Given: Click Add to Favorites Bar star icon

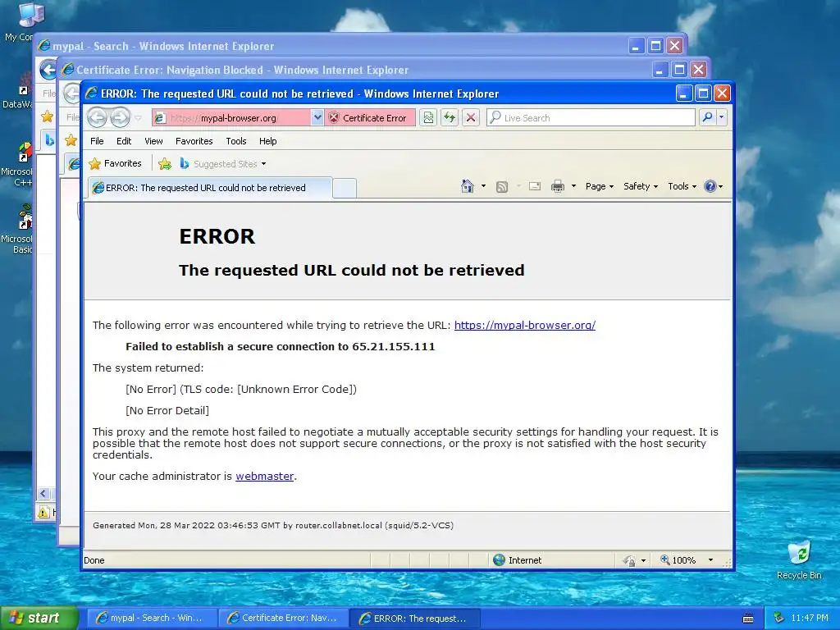Looking at the screenshot, I should (x=165, y=164).
